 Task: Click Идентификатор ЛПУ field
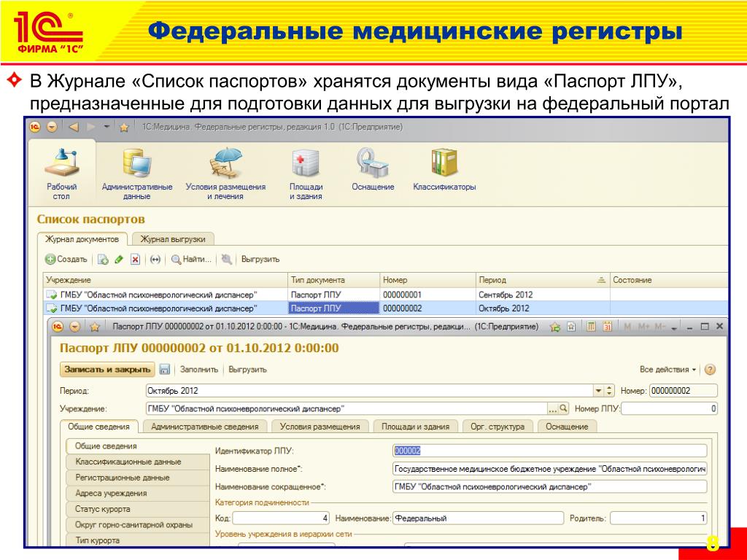point(550,451)
